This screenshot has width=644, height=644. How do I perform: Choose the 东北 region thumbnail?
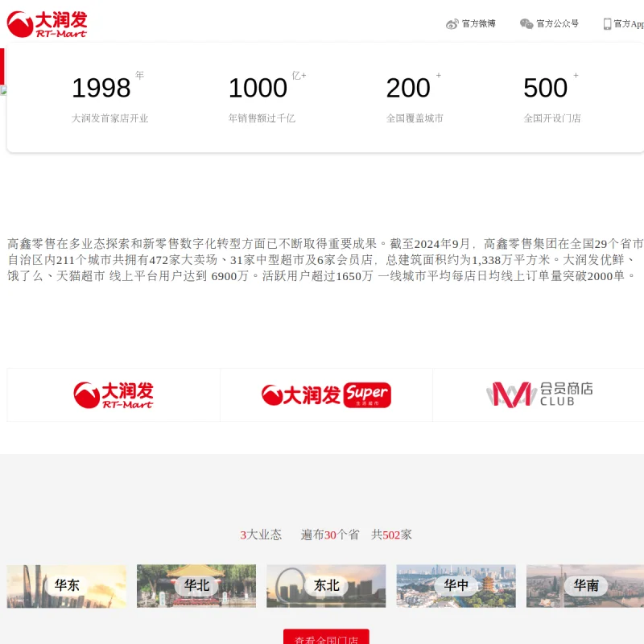[x=326, y=586]
